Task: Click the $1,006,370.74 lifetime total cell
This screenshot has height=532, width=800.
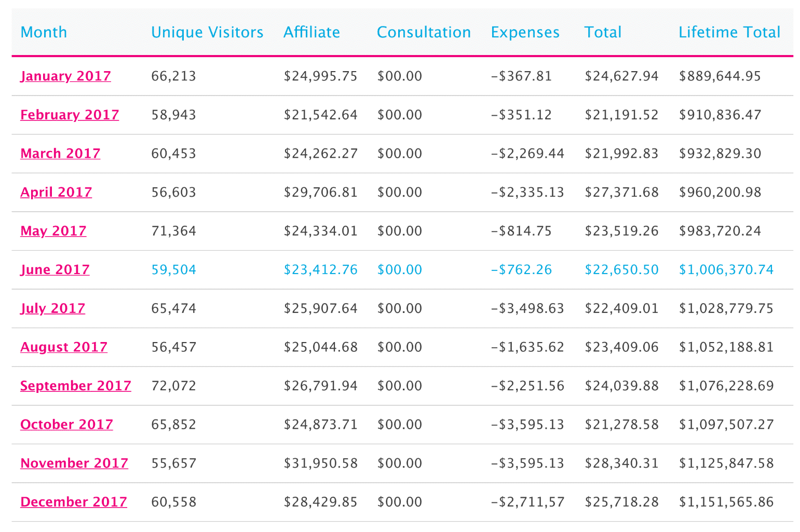Action: pos(726,270)
